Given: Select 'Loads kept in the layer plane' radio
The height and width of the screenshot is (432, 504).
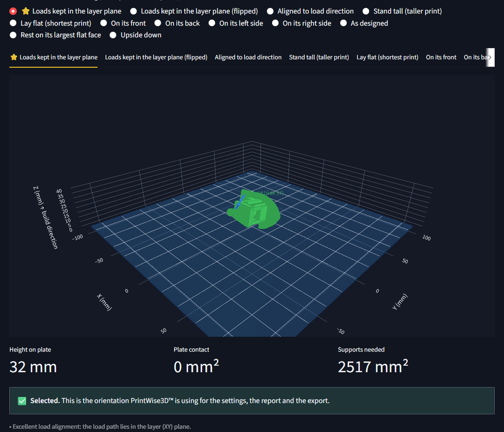Looking at the screenshot, I should pyautogui.click(x=13, y=11).
